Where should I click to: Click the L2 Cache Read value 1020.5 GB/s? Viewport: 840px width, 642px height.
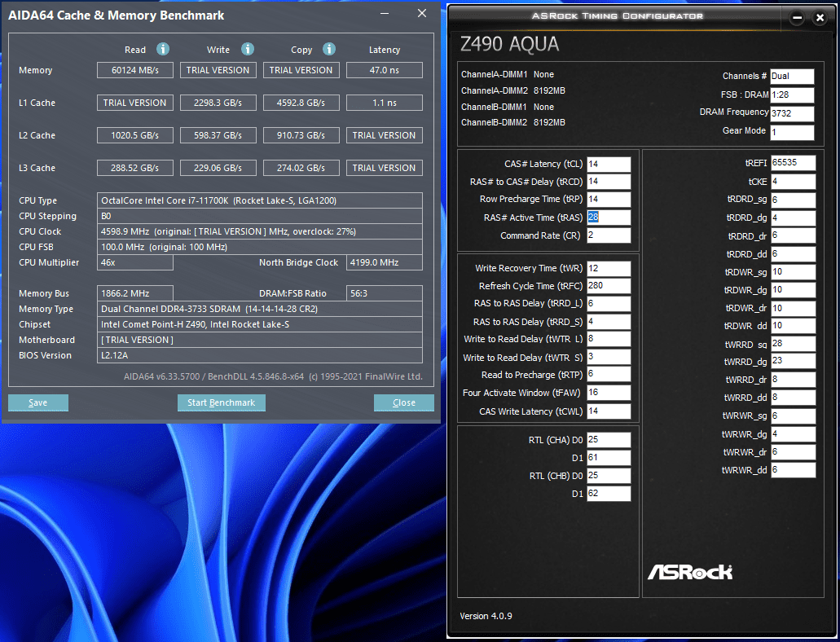pos(135,135)
